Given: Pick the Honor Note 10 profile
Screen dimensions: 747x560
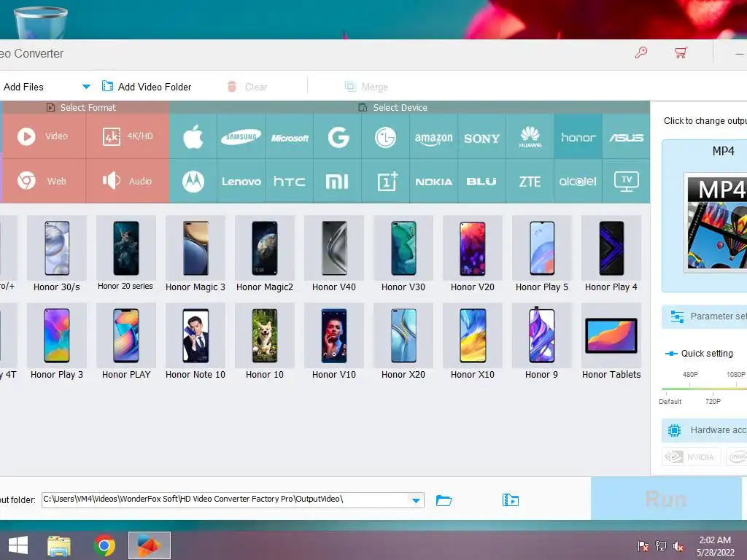Looking at the screenshot, I should pos(196,341).
